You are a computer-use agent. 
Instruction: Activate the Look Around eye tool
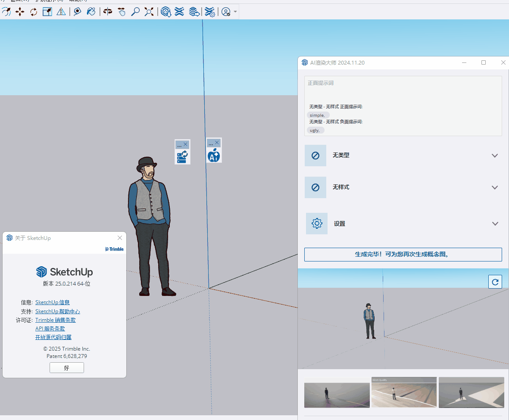78,12
